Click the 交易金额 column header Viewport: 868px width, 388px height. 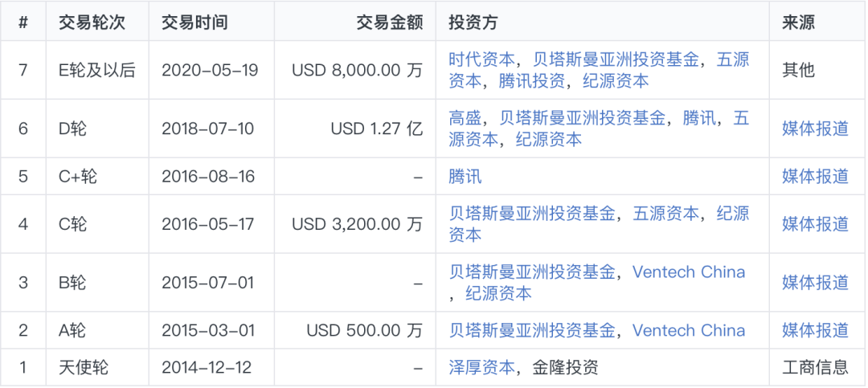[x=389, y=22]
